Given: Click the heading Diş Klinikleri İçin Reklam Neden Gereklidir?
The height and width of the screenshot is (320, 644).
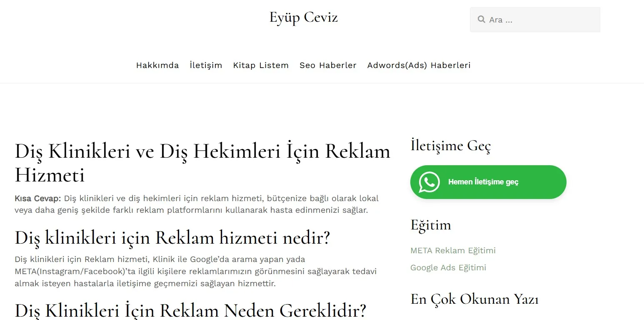Looking at the screenshot, I should point(190,311).
